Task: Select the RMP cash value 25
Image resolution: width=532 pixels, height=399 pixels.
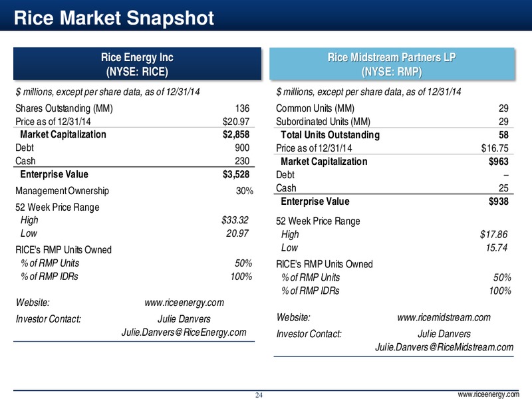Action: (503, 188)
